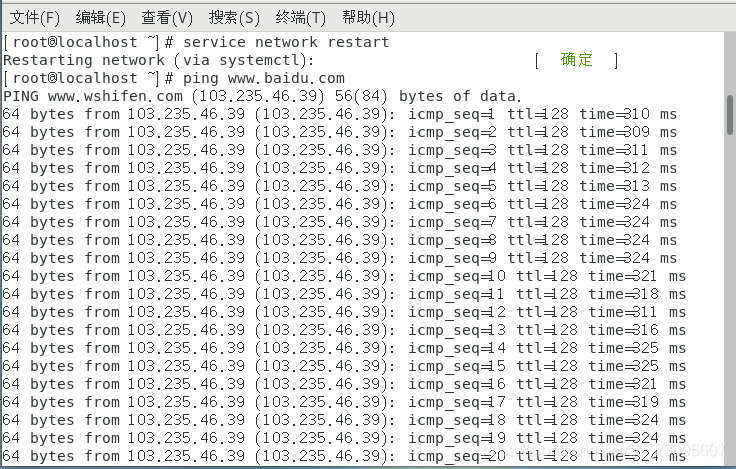This screenshot has height=469, width=736.
Task: Click the ping reply line icmp_seq=8
Action: pyautogui.click(x=340, y=240)
